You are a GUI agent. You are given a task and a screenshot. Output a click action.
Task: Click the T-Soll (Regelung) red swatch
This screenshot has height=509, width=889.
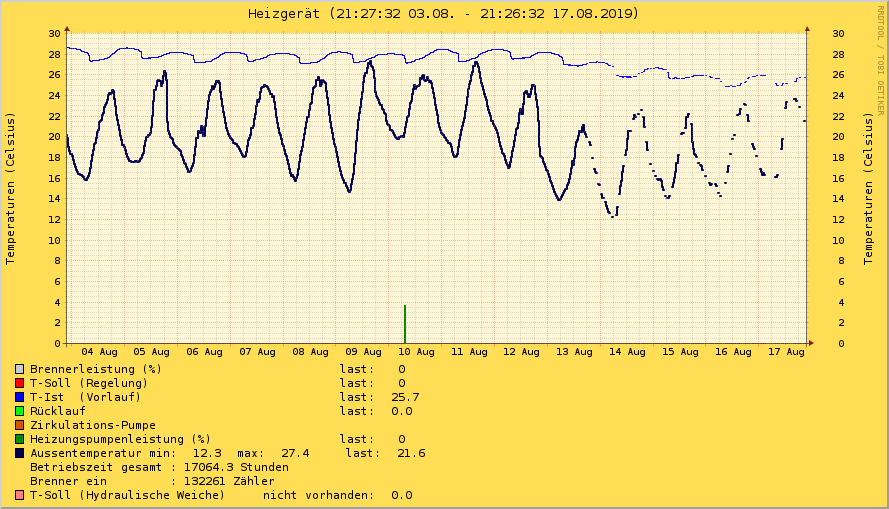20,384
